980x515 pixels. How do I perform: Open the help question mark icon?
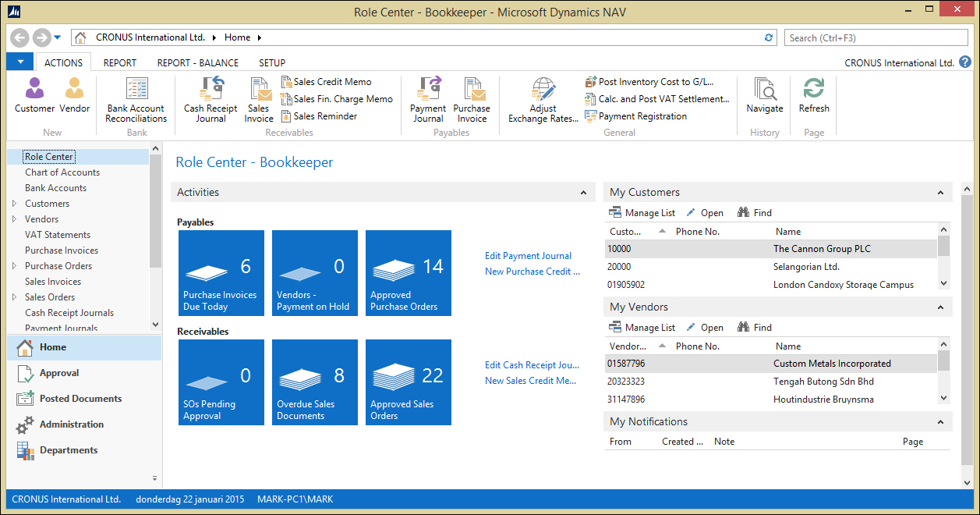pyautogui.click(x=965, y=62)
